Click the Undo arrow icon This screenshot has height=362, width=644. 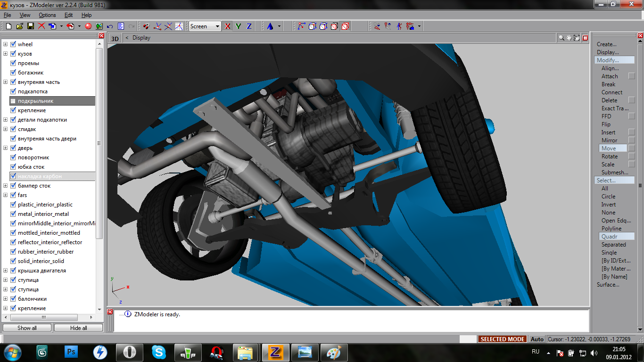click(x=110, y=26)
